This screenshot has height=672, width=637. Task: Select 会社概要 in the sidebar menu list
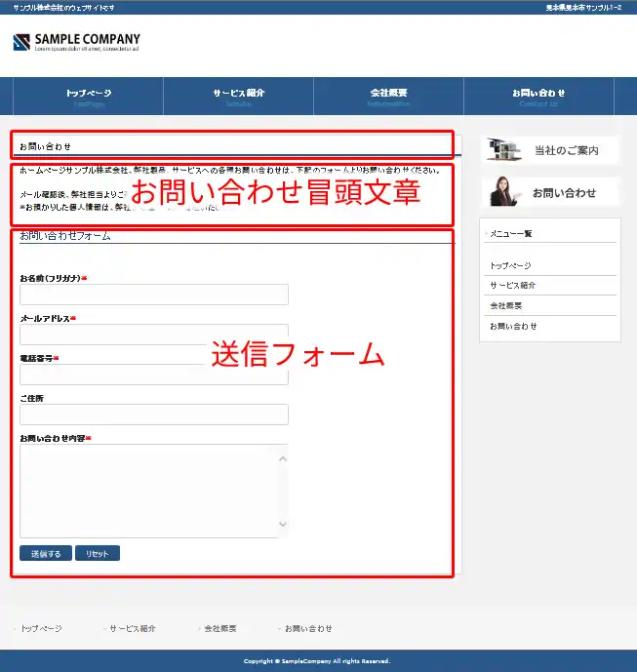click(507, 306)
